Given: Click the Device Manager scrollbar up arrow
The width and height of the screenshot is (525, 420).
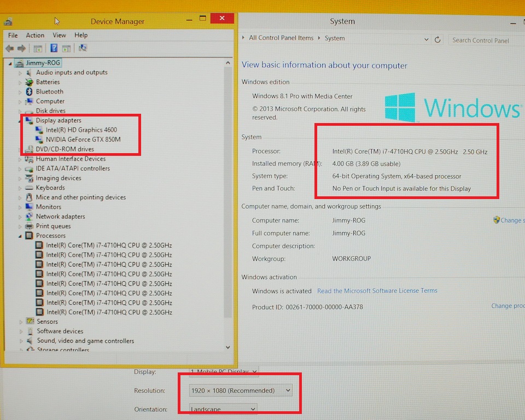Looking at the screenshot, I should coord(227,63).
